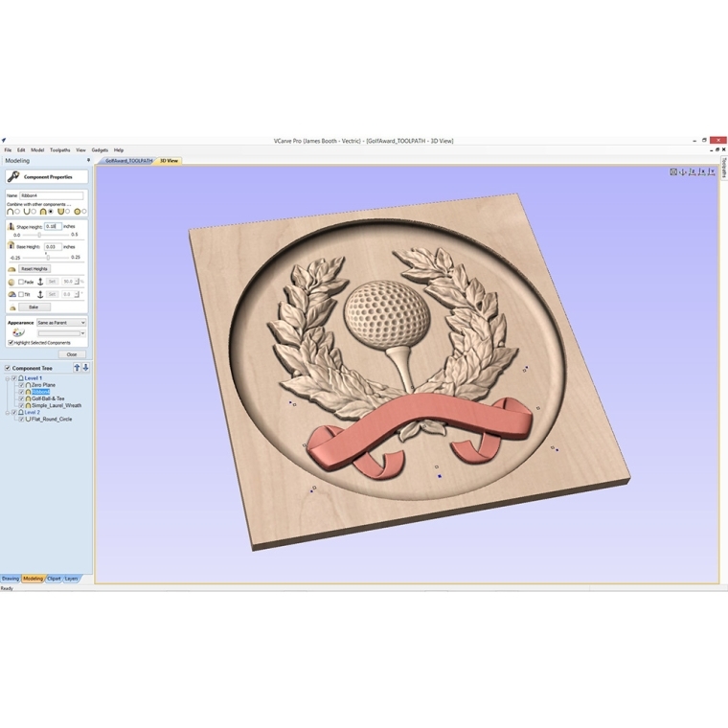The width and height of the screenshot is (728, 728).
Task: Click the Name input field containing Ribbon4
Action: click(52, 195)
